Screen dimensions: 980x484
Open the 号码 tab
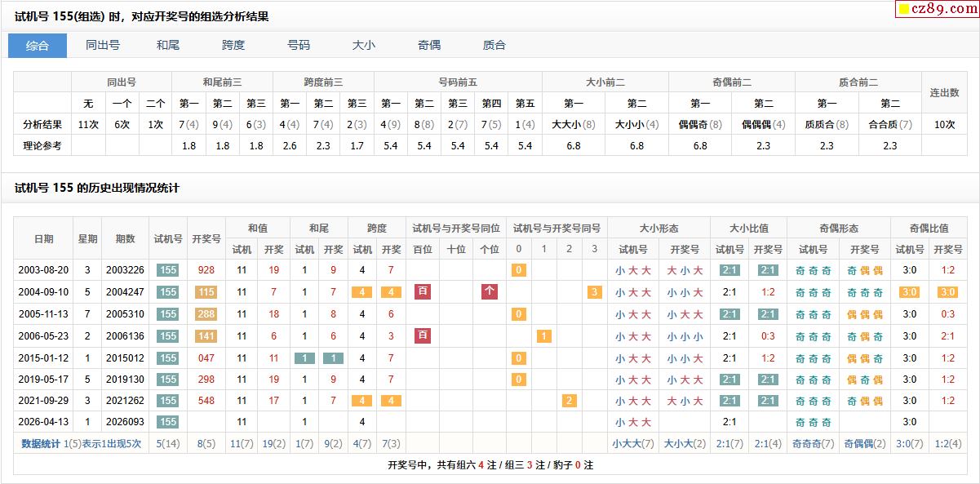[x=299, y=46]
